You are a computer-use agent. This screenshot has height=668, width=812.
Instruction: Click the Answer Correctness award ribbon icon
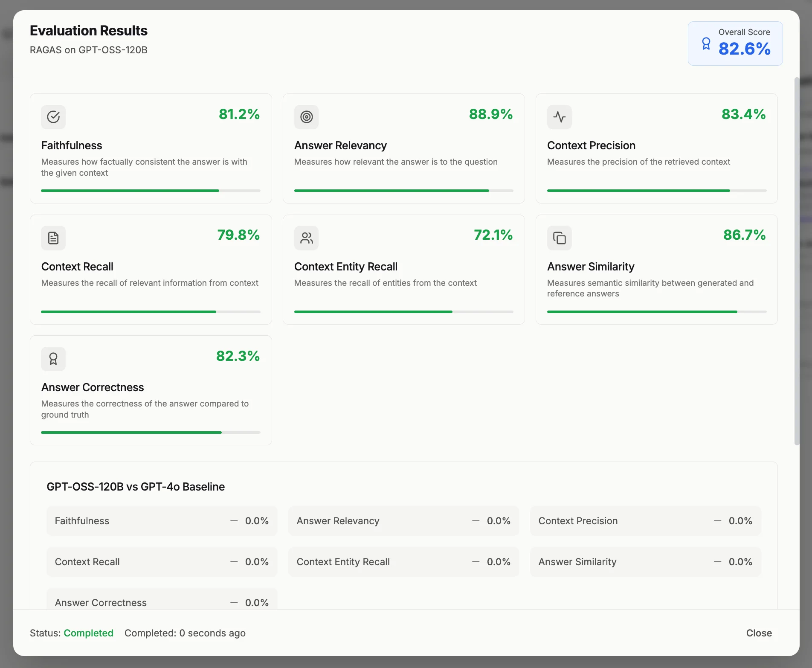[53, 359]
